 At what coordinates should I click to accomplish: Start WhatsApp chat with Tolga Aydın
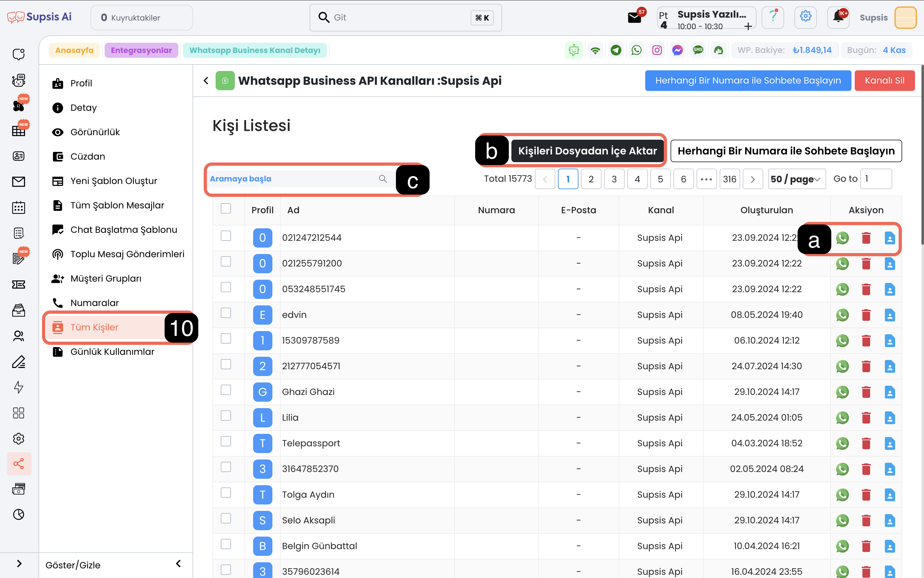[842, 495]
